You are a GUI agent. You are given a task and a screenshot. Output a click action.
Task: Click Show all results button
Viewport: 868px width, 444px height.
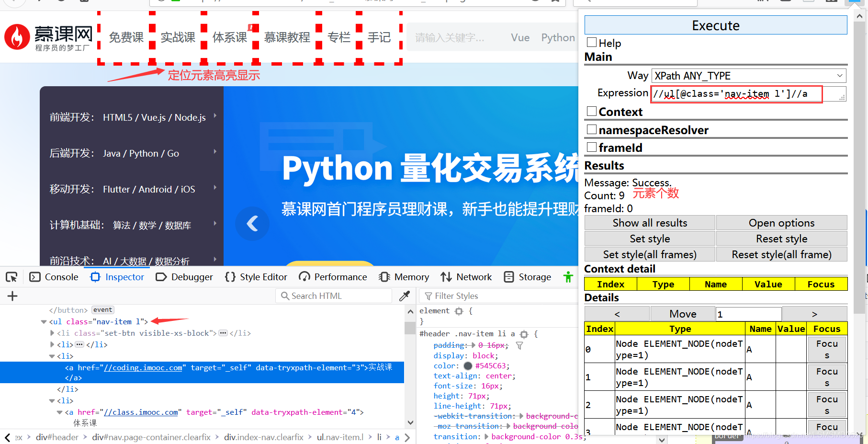[650, 223]
